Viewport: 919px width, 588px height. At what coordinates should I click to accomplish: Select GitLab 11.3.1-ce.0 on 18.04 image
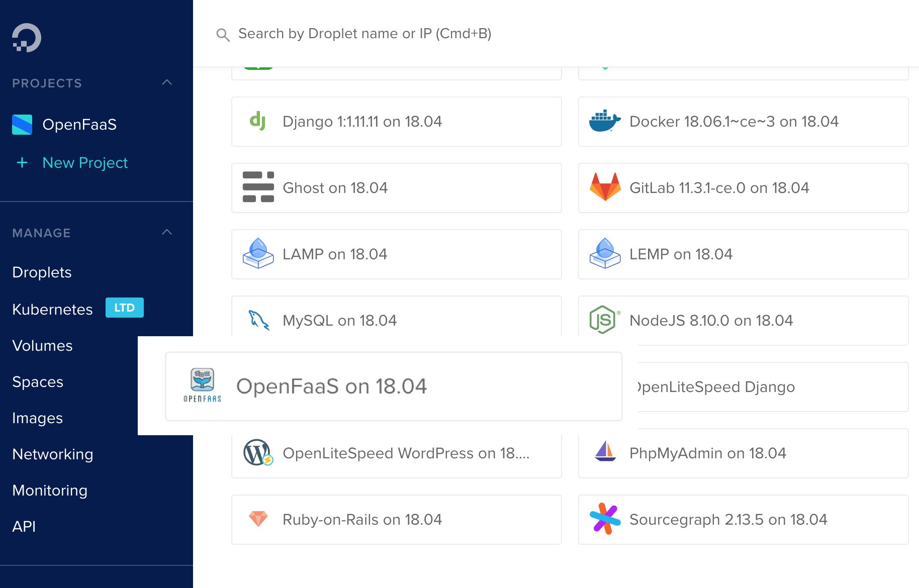point(744,188)
